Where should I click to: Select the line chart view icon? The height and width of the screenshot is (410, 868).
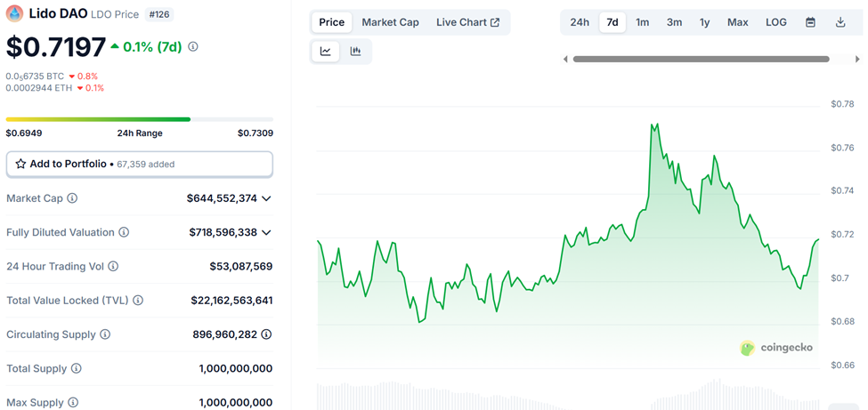tap(326, 52)
